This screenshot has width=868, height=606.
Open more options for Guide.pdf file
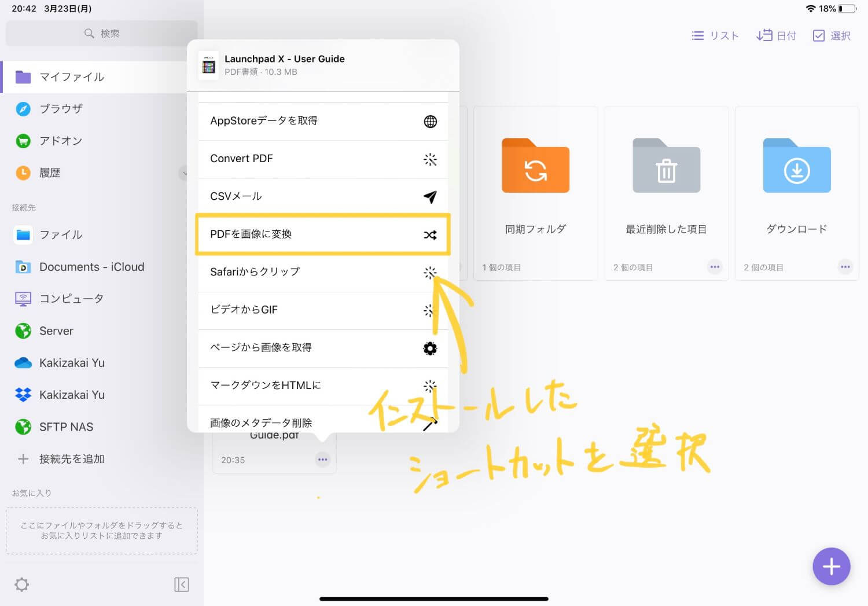tap(322, 460)
